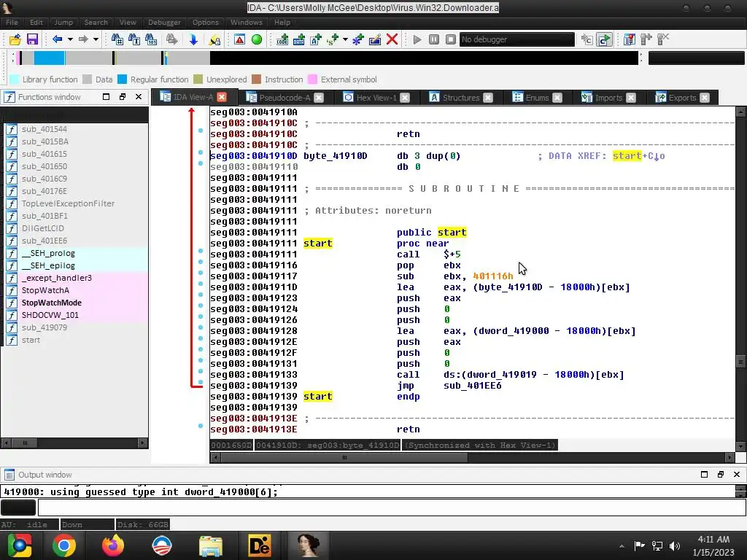Switch to the Imports tab
The height and width of the screenshot is (560, 747).
608,98
